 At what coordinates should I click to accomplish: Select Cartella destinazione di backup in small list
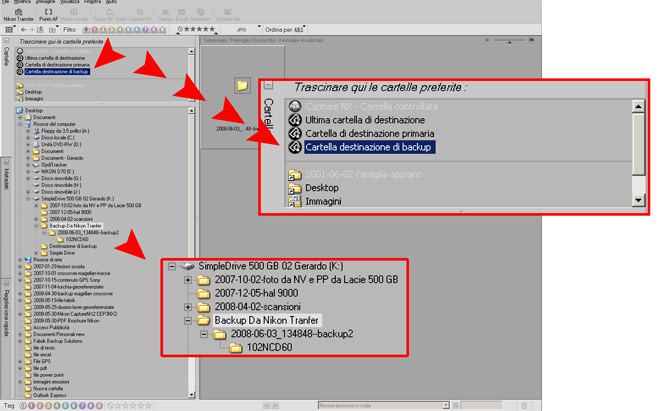click(56, 72)
